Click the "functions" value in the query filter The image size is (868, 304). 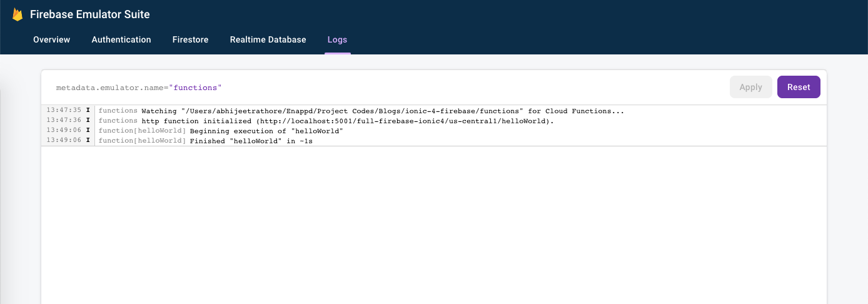(195, 88)
